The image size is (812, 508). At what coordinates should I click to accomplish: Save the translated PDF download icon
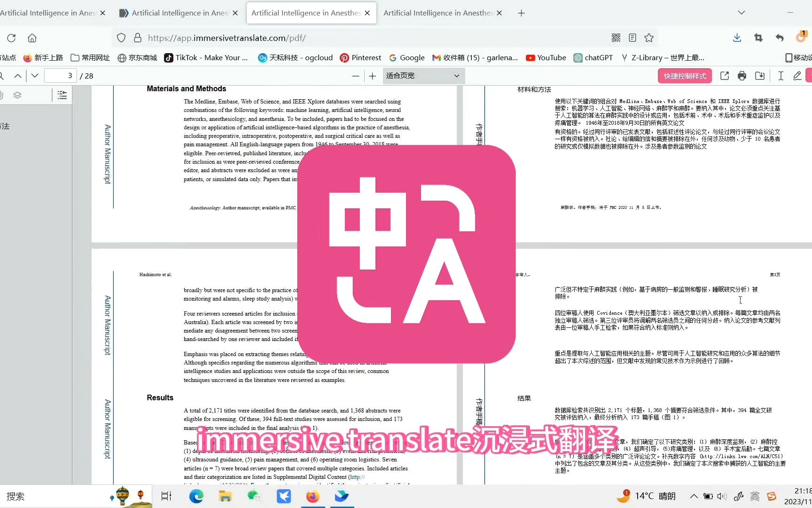pos(760,76)
